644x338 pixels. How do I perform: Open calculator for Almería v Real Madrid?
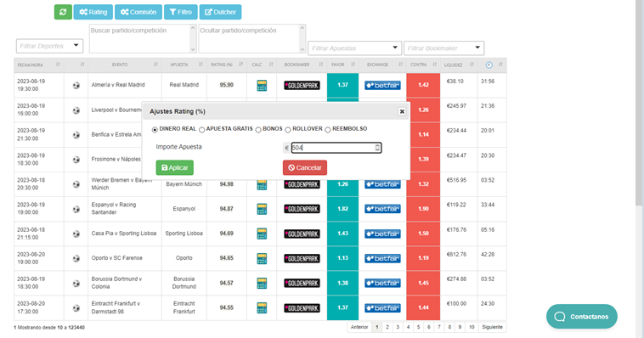point(262,86)
